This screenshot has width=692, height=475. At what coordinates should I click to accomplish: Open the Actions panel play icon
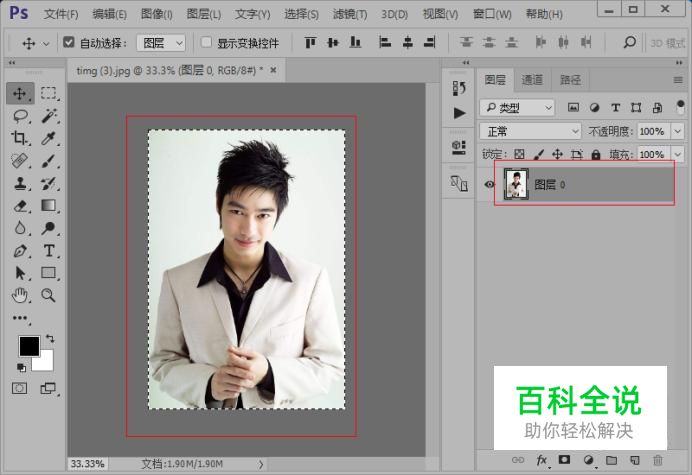[x=459, y=113]
